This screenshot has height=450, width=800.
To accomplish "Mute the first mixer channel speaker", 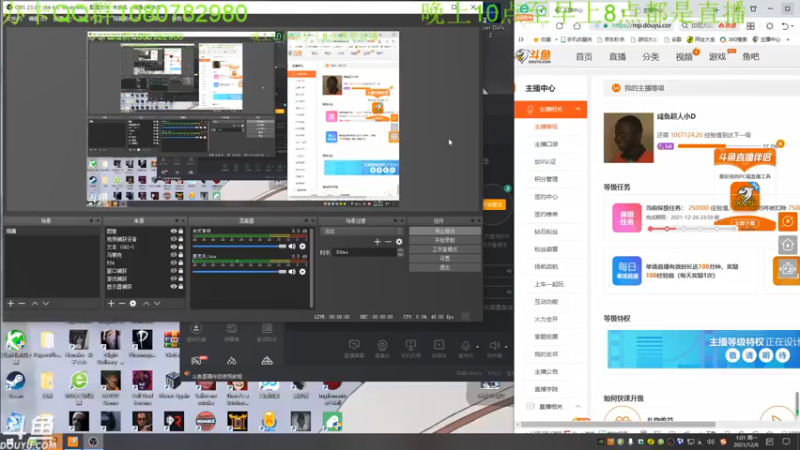I will pos(292,246).
